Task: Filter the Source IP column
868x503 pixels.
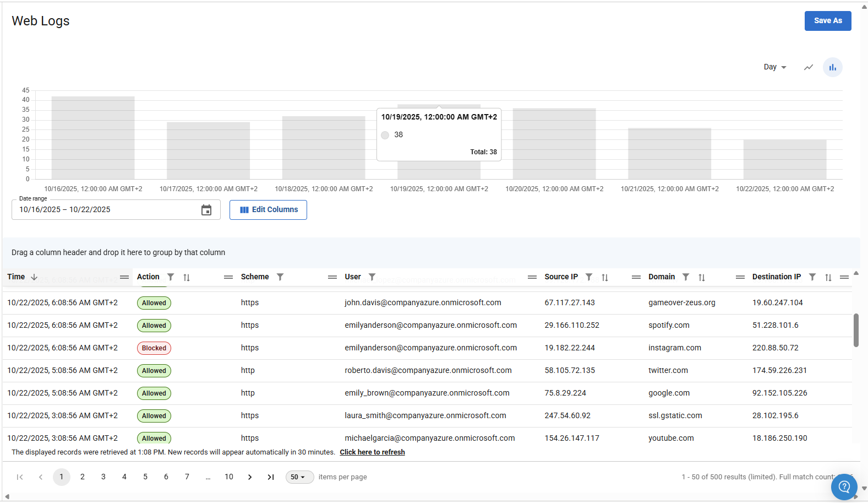Action: coord(589,277)
